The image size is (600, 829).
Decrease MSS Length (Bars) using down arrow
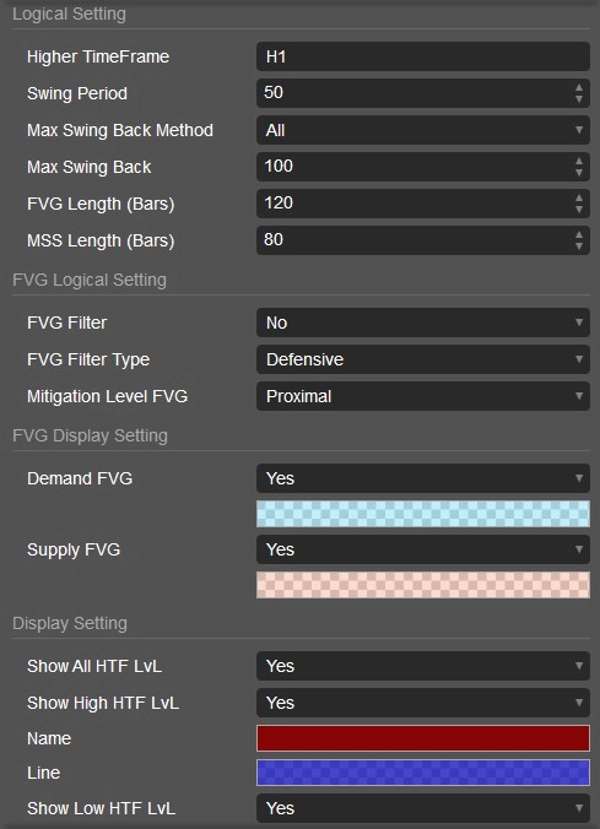click(579, 246)
